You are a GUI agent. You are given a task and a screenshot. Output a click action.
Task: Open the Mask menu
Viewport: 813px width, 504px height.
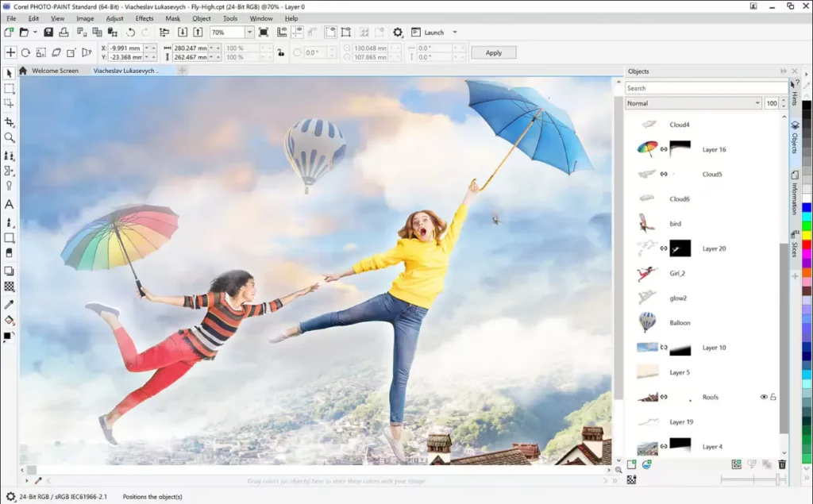point(173,18)
